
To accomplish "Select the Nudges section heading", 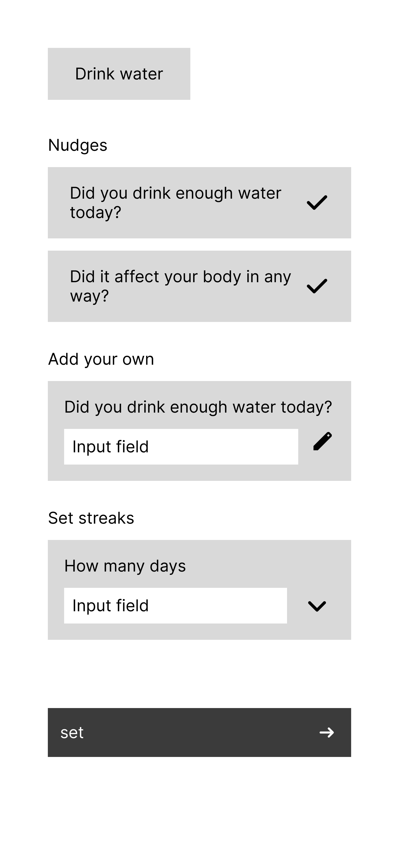I will 78,145.
